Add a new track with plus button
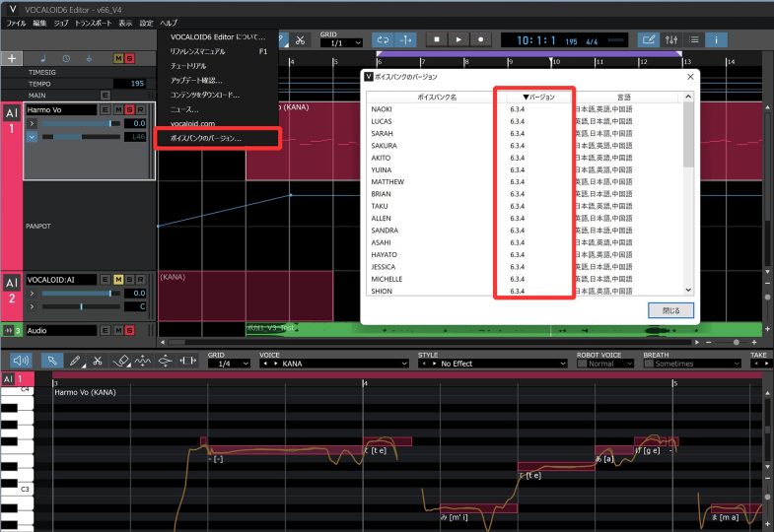Viewport: 774px width, 532px height. [x=12, y=59]
